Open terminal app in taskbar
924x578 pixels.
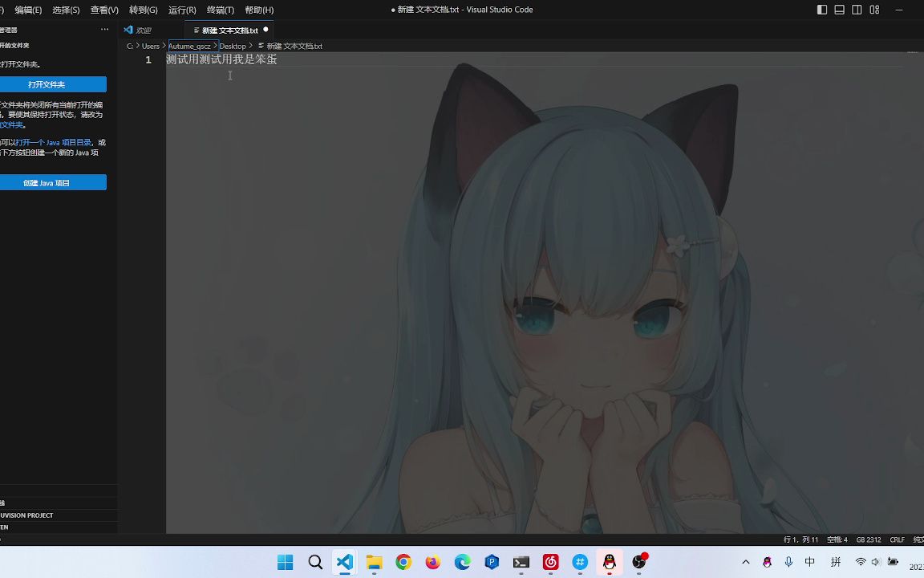point(521,562)
